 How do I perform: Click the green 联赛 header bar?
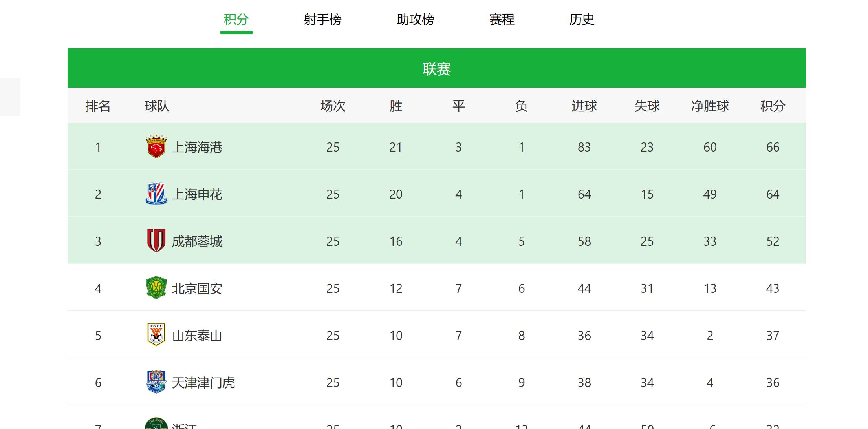tap(437, 68)
